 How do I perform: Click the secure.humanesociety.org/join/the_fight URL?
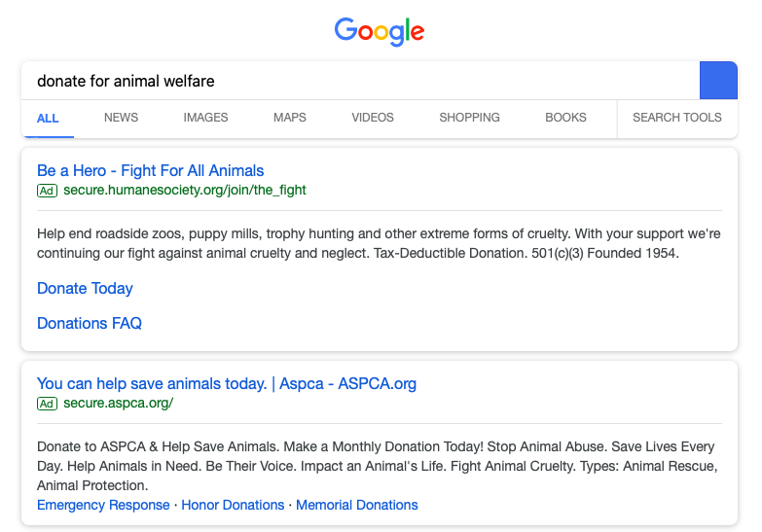tap(185, 190)
